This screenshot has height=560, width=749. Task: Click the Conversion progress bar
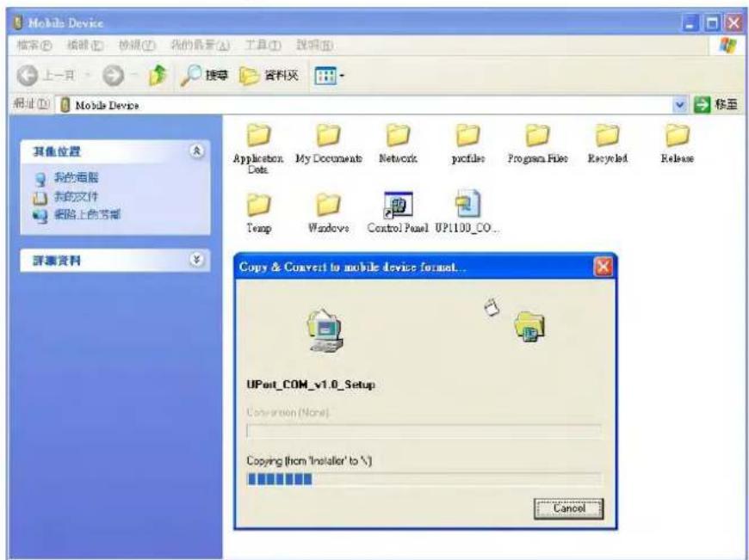point(424,431)
